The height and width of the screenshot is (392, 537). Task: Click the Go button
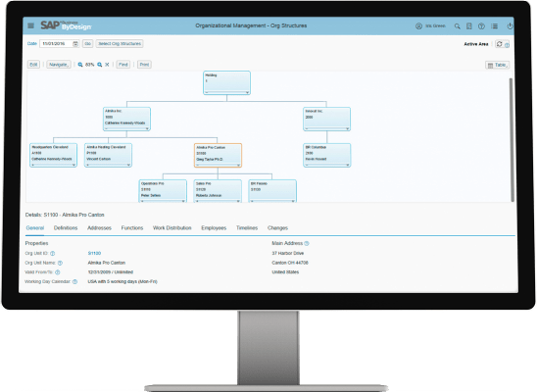point(87,44)
